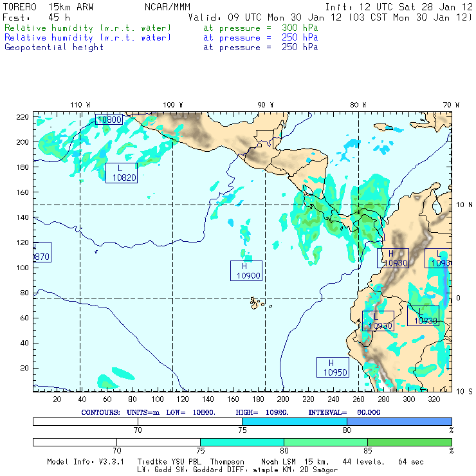Select the 'TORERO 15km ARW' title text
476x476 pixels.
(x=48, y=7)
